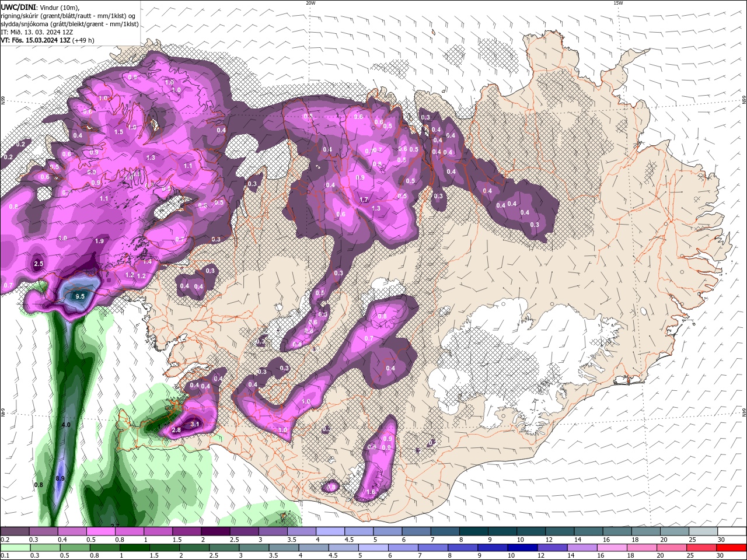Click the 15W longitude label

tap(618, 3)
